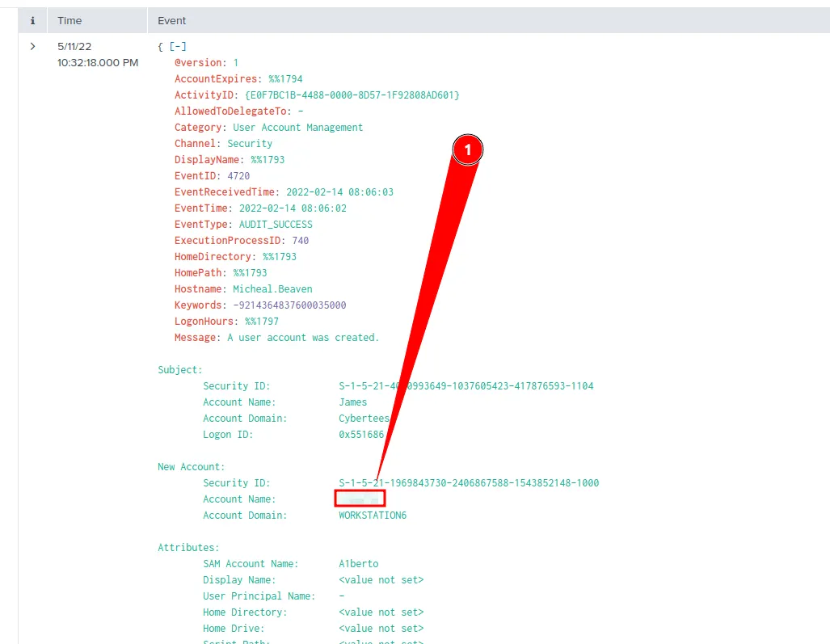Image resolution: width=830 pixels, height=644 pixels.
Task: Select the Hostname value Micheal.Beaven
Action: 272,288
